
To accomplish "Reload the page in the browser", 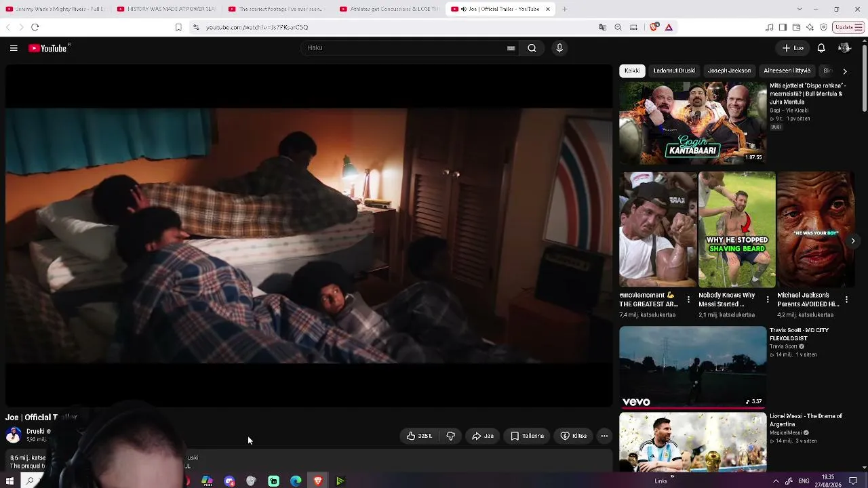I will (x=35, y=27).
